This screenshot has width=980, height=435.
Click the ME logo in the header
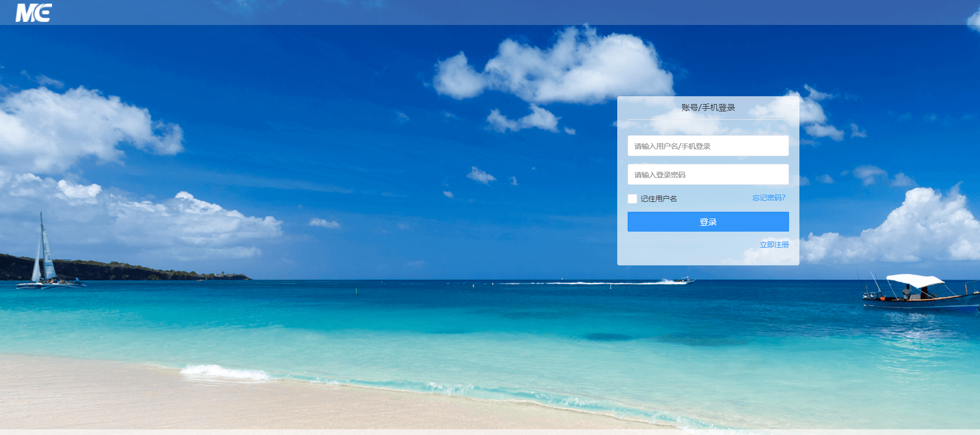coord(34,12)
